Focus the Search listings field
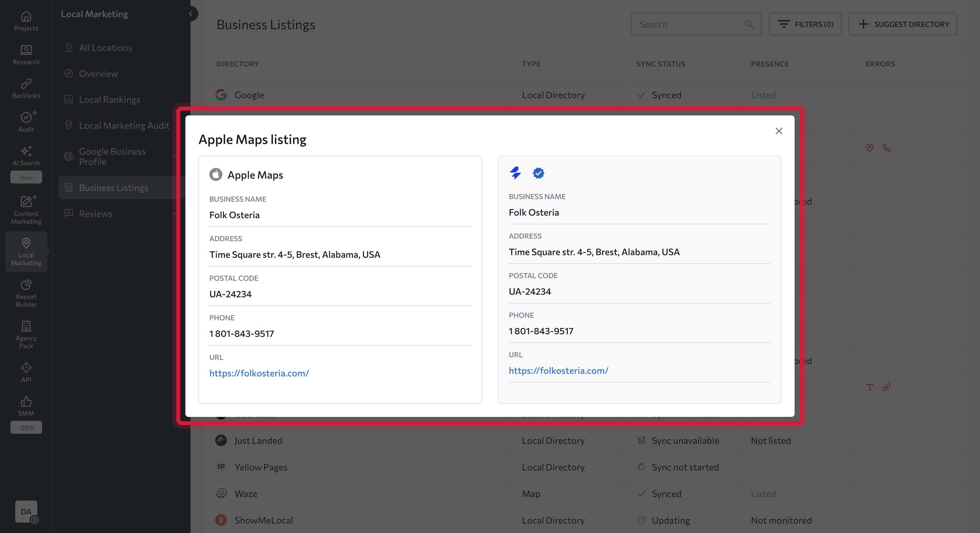The image size is (980, 533). [696, 24]
